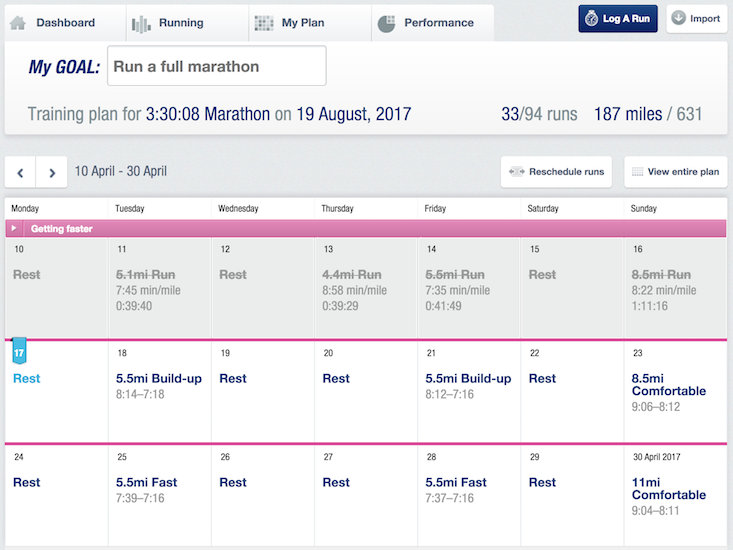This screenshot has height=550, width=733.
Task: Go to previous weeks with left chevron
Action: tap(20, 172)
